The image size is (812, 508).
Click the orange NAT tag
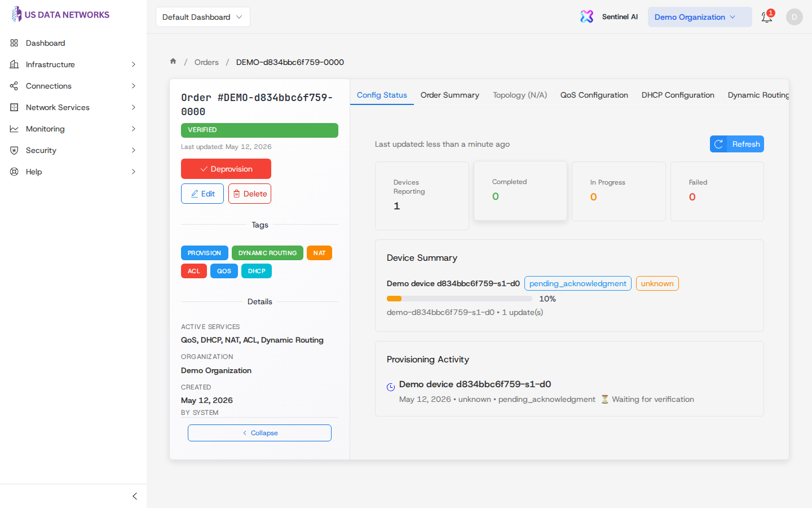pyautogui.click(x=319, y=253)
